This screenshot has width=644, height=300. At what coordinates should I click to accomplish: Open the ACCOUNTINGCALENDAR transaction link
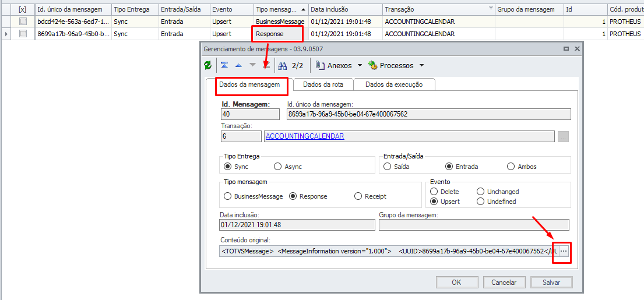tap(305, 137)
